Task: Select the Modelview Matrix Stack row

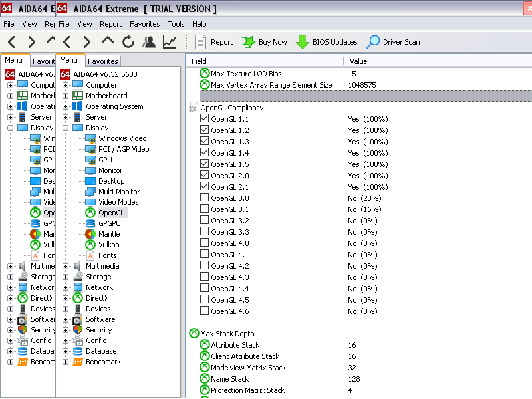Action: (x=365, y=368)
